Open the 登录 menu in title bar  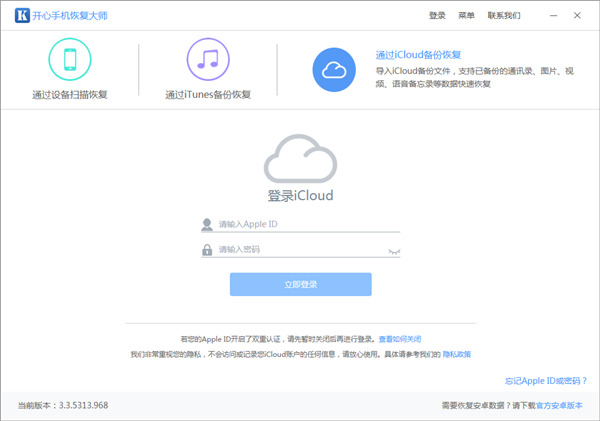[x=437, y=16]
